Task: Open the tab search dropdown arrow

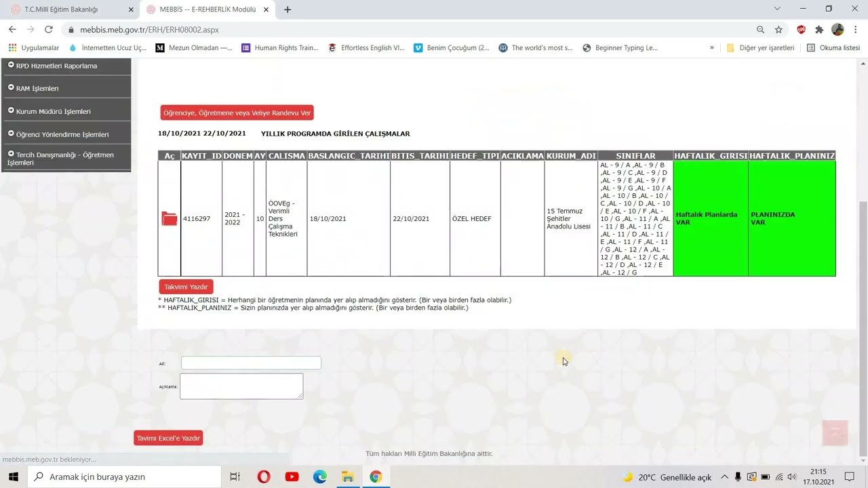Action: pyautogui.click(x=777, y=9)
